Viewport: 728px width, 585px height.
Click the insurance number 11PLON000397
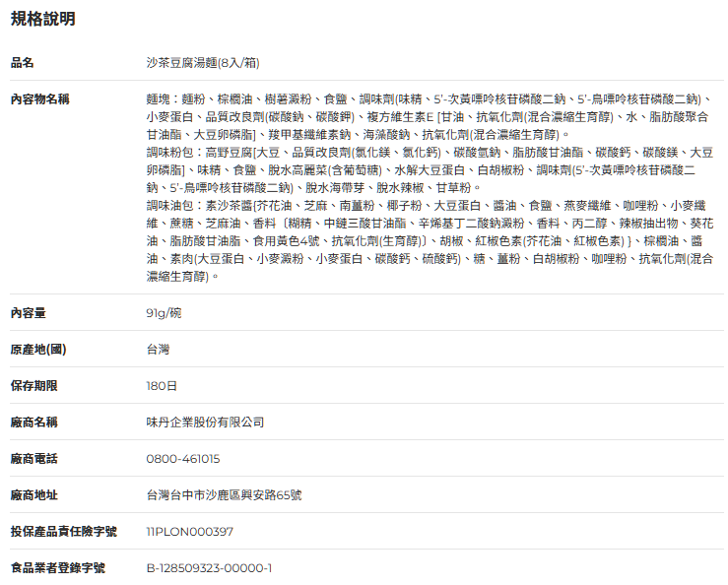[x=189, y=531]
